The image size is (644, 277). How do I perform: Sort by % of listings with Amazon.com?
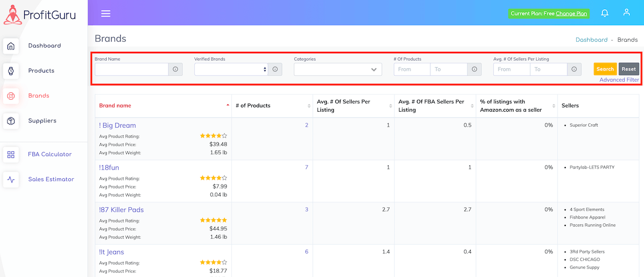coord(517,106)
